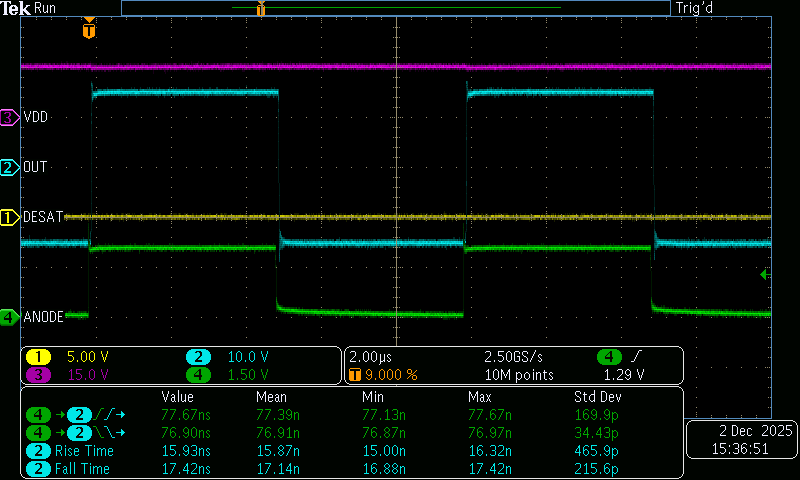Image resolution: width=800 pixels, height=480 pixels.
Task: Open the 2.00µs horizontal scale setting
Action: [372, 357]
